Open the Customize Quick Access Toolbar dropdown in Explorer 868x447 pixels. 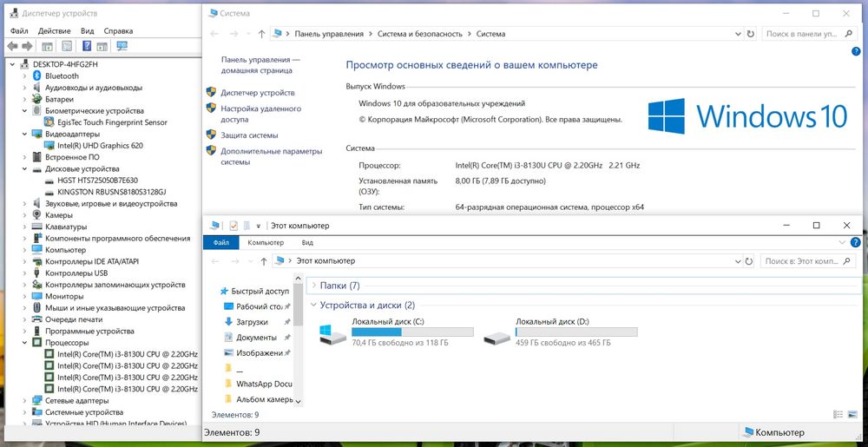[259, 227]
